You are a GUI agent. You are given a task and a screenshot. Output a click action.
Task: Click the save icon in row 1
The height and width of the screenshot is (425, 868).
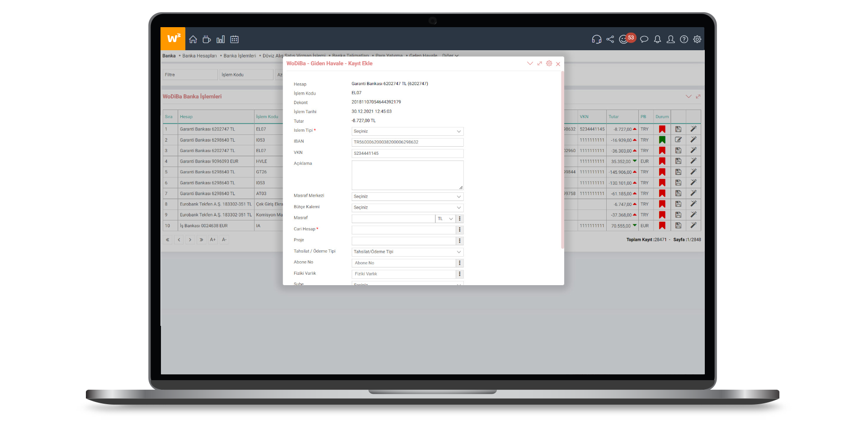(x=678, y=129)
